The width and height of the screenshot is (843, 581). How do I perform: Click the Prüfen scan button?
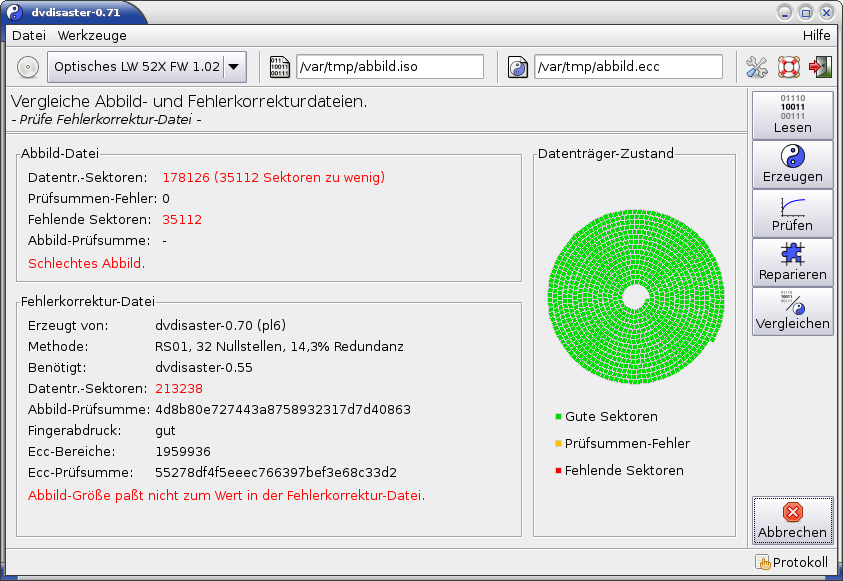click(x=792, y=213)
